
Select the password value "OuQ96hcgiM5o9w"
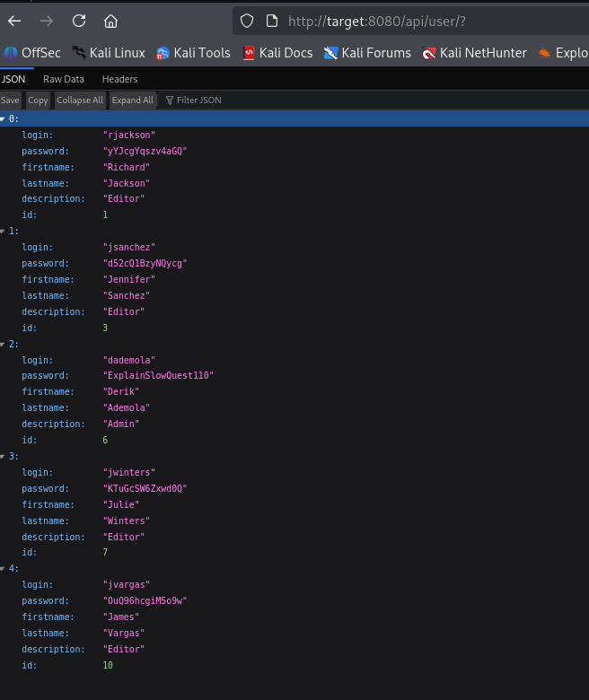[145, 601]
